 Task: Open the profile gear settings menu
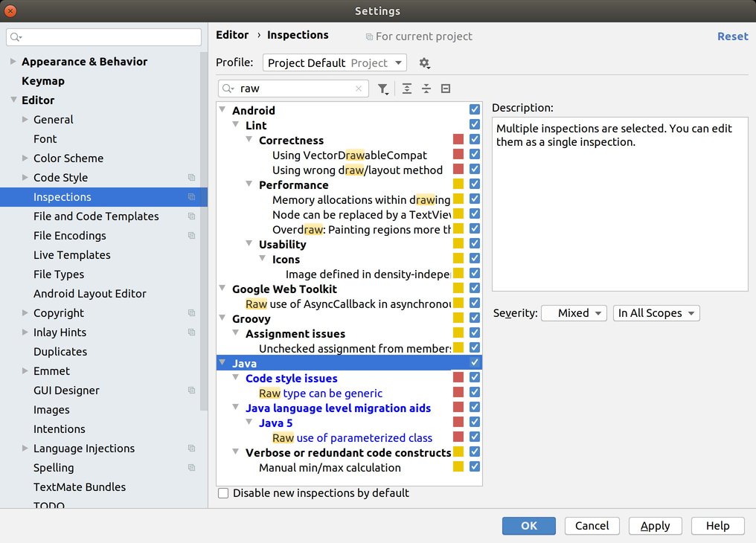point(424,63)
